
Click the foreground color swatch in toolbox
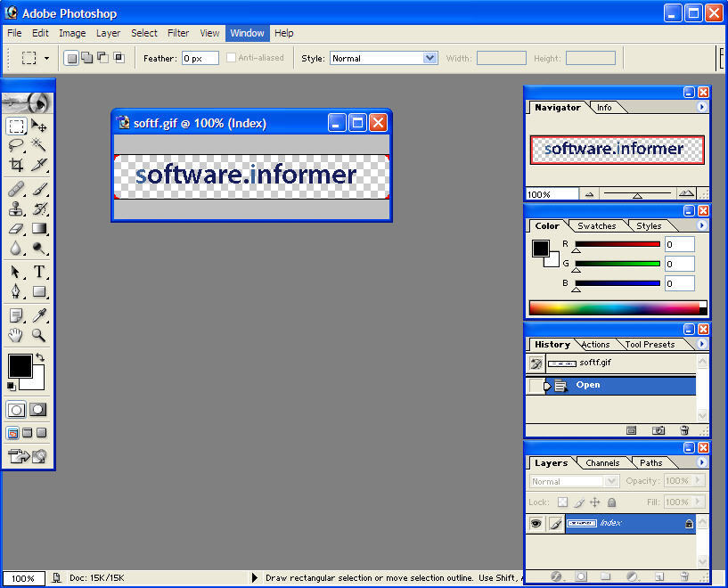tap(20, 365)
